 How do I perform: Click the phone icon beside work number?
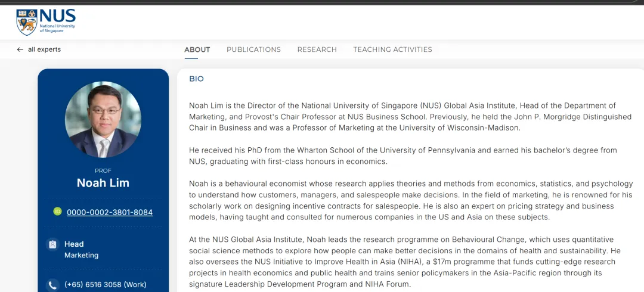(x=52, y=285)
